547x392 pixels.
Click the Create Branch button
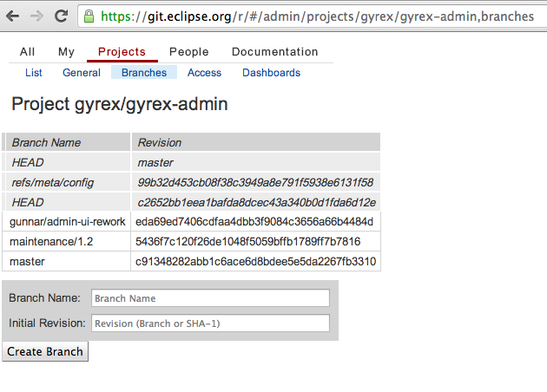tap(45, 351)
